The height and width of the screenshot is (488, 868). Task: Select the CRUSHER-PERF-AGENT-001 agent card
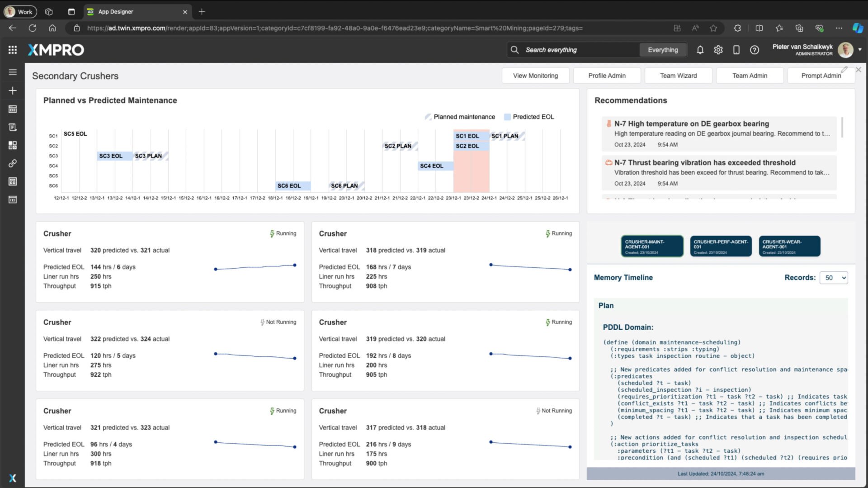coord(721,246)
